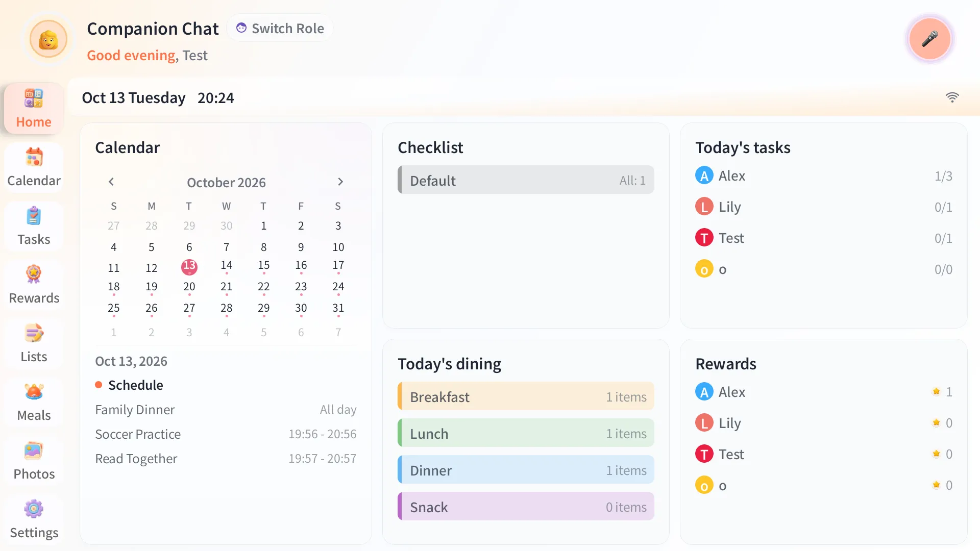Viewport: 980px width, 551px height.
Task: Click Alex's avatar in Today's tasks
Action: coord(704,176)
